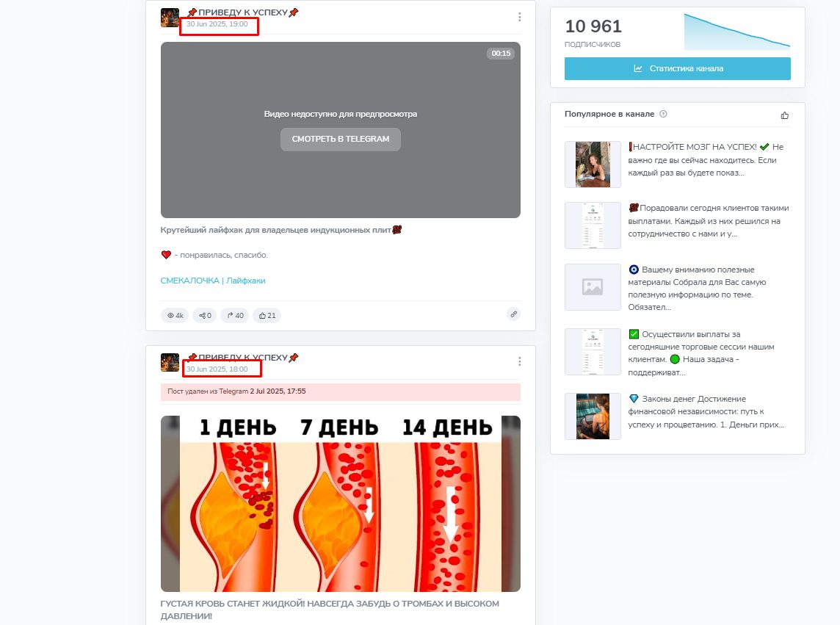
Task: Click the Видео недоступно для предпросмотра message
Action: (x=340, y=114)
